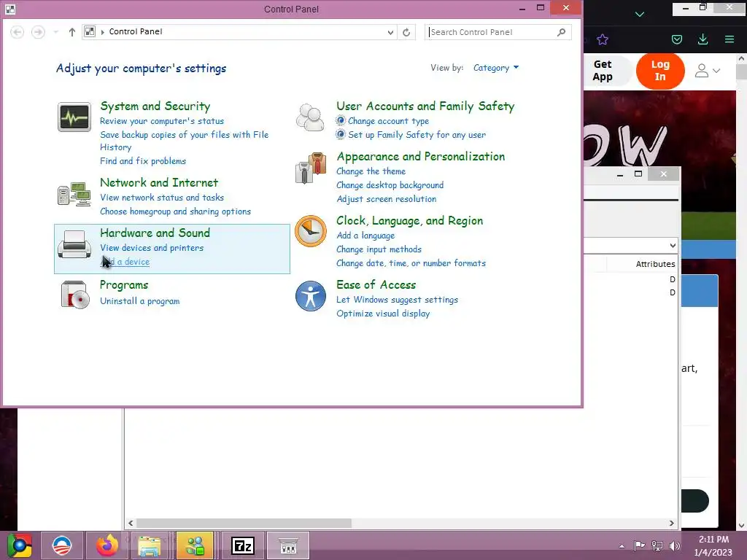Image resolution: width=747 pixels, height=560 pixels.
Task: Open the Obama logo taskbar app
Action: 61,545
